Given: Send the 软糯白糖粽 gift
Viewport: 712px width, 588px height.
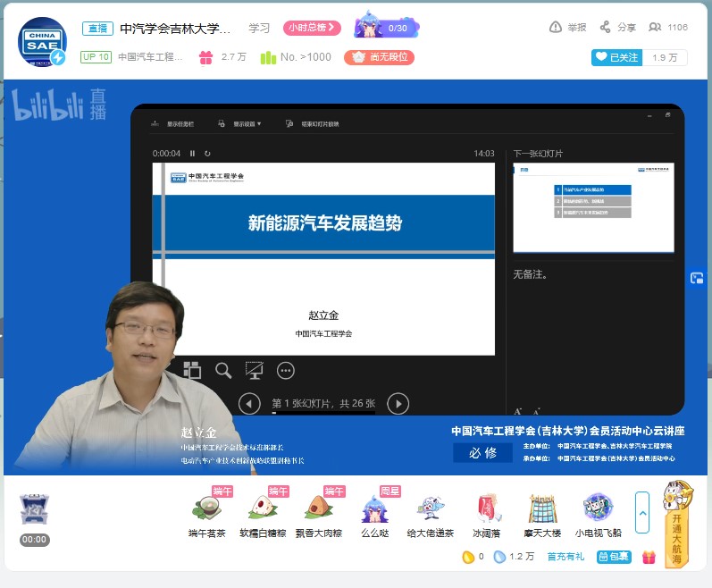Looking at the screenshot, I should 264,508.
